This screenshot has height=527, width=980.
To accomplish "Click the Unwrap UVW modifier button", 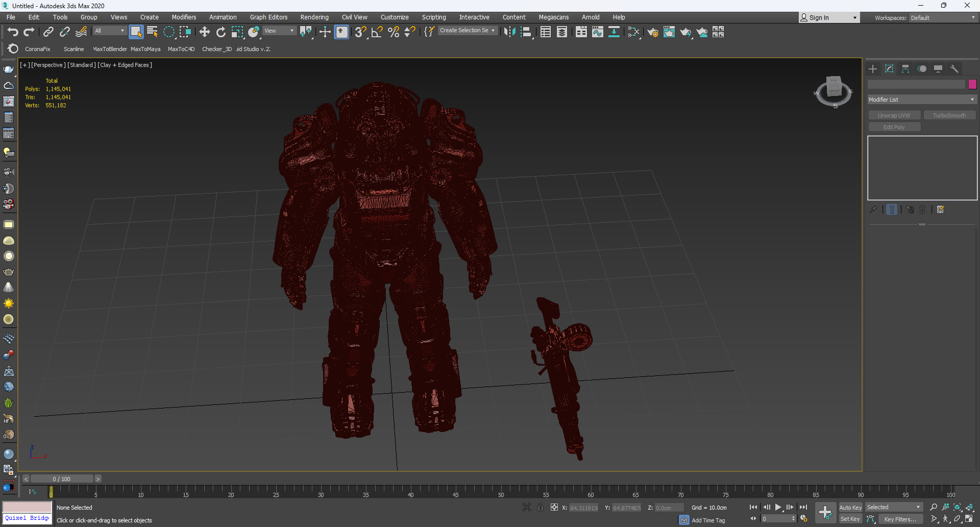I will 894,115.
